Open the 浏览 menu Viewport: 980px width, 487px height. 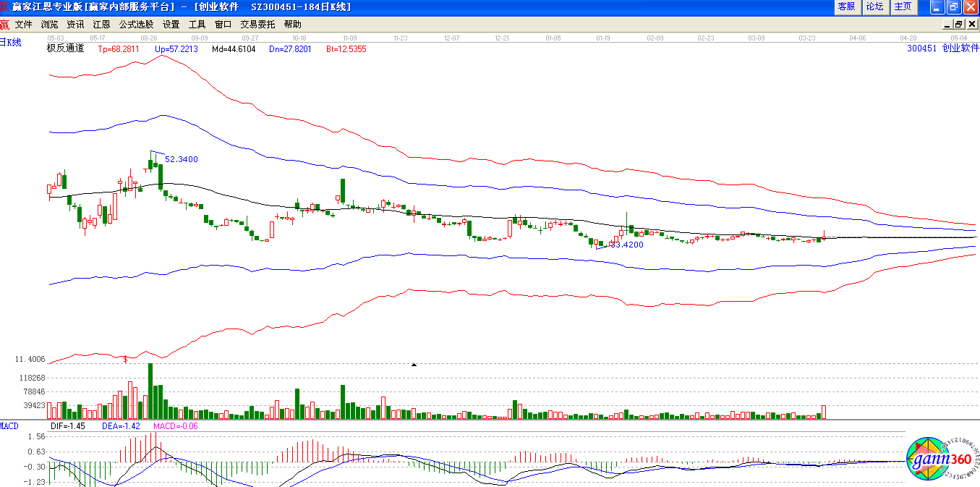tap(50, 24)
